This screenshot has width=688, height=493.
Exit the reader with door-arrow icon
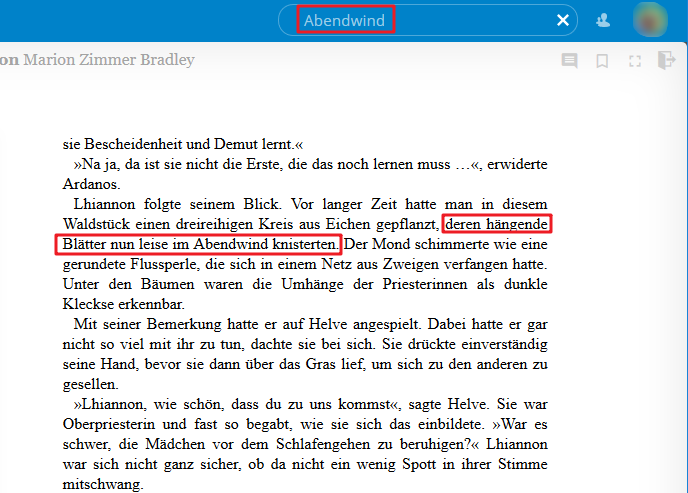click(x=666, y=60)
